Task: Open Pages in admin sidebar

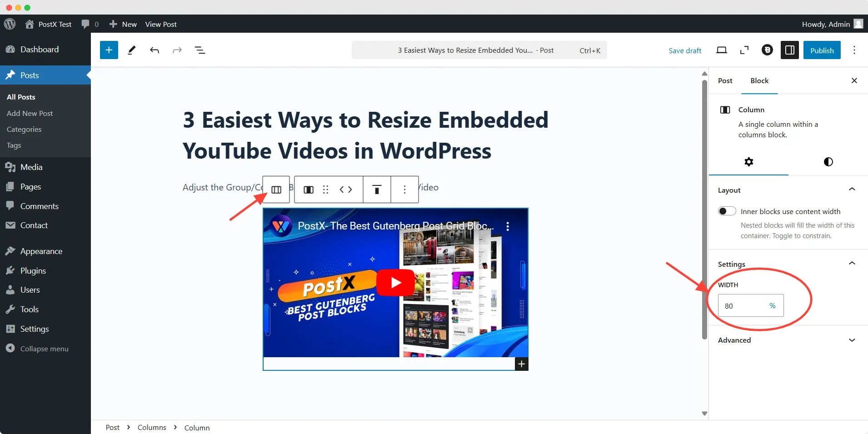Action: point(45,187)
